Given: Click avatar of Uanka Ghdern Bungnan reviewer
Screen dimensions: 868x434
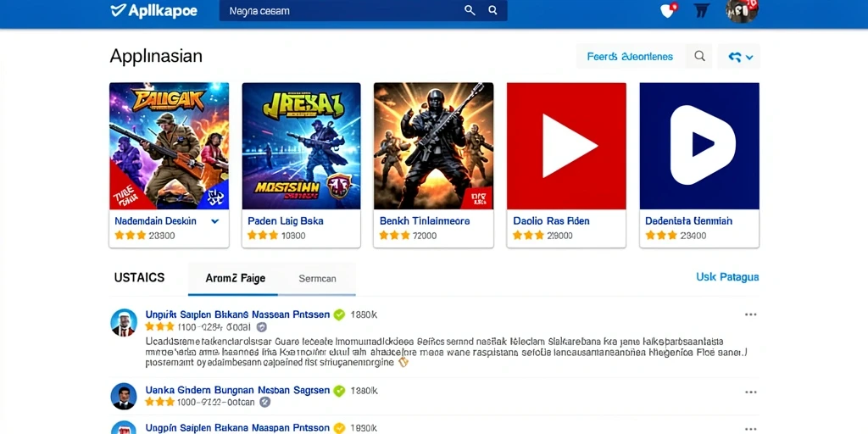Looking at the screenshot, I should (x=124, y=397).
